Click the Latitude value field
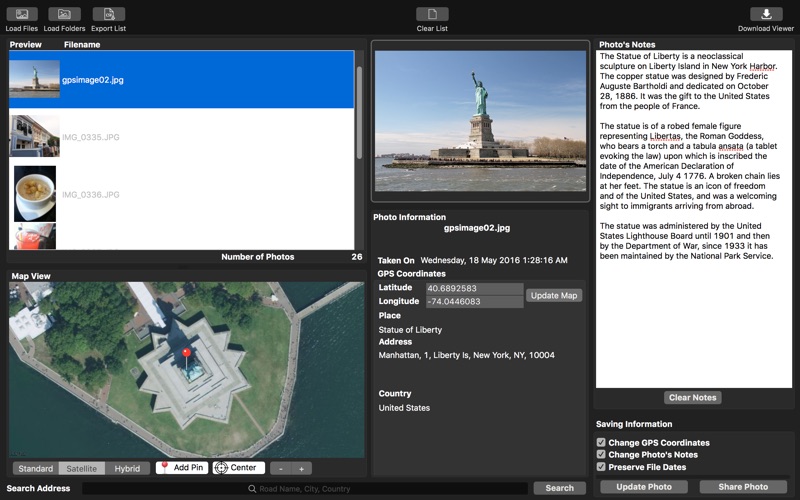The width and height of the screenshot is (800, 500). (x=474, y=288)
